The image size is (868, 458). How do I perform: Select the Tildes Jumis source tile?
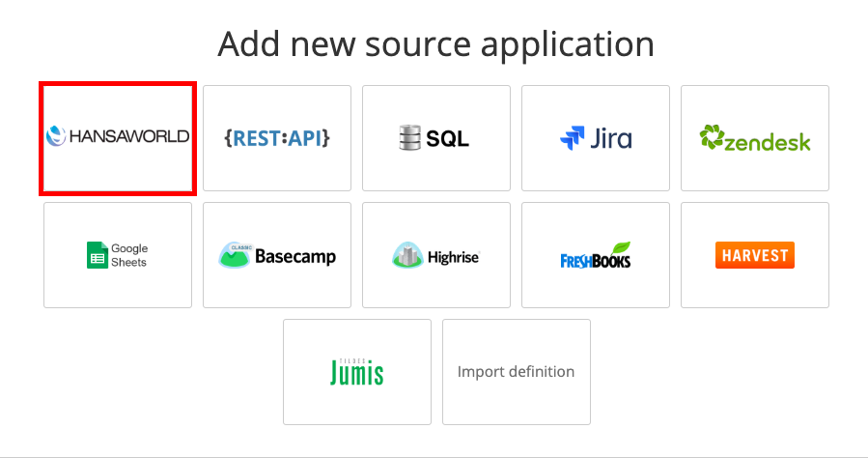[x=356, y=372]
